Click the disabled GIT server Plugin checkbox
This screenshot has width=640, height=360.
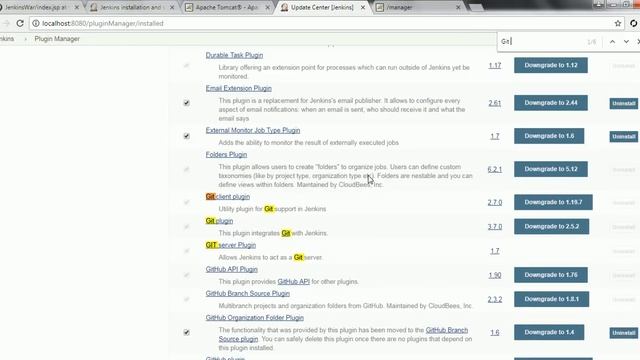(187, 251)
